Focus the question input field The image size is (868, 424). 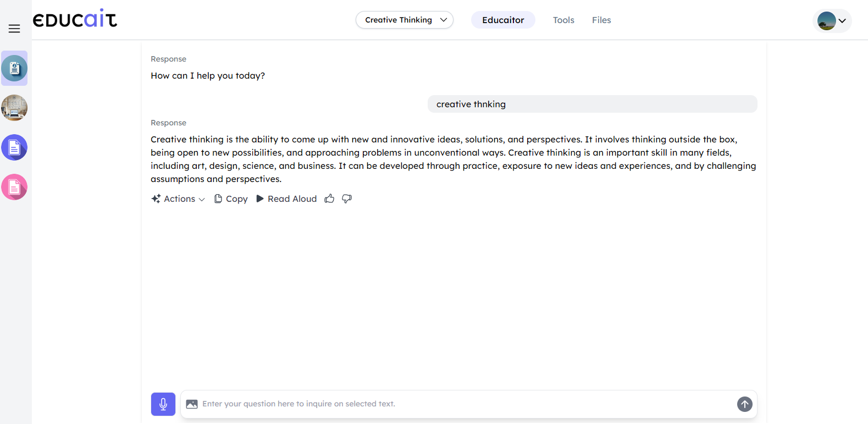click(x=462, y=404)
